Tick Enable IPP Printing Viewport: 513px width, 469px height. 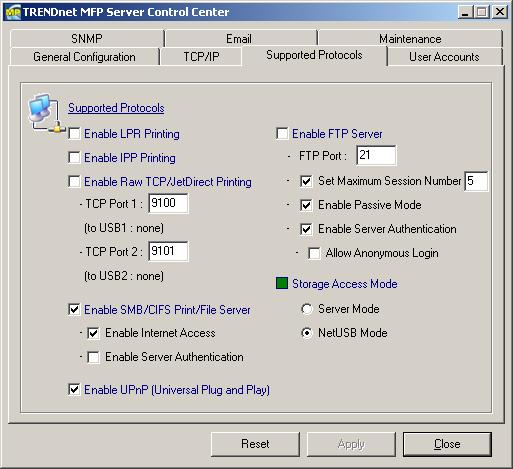74,158
